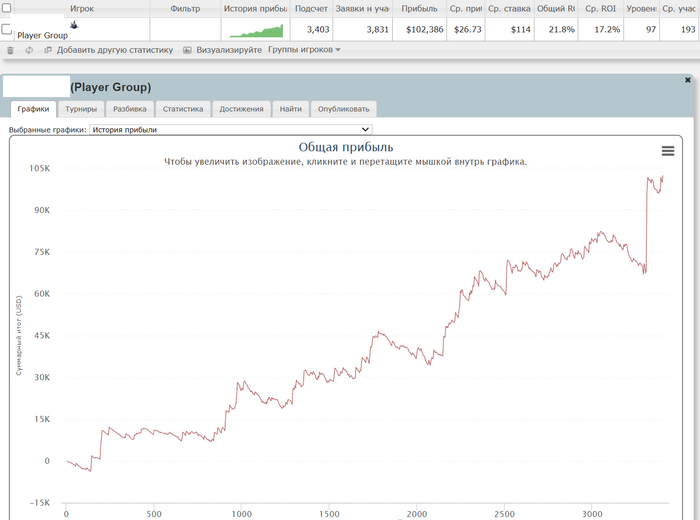
Task: Sort by the История прибыли column header
Action: click(x=255, y=8)
